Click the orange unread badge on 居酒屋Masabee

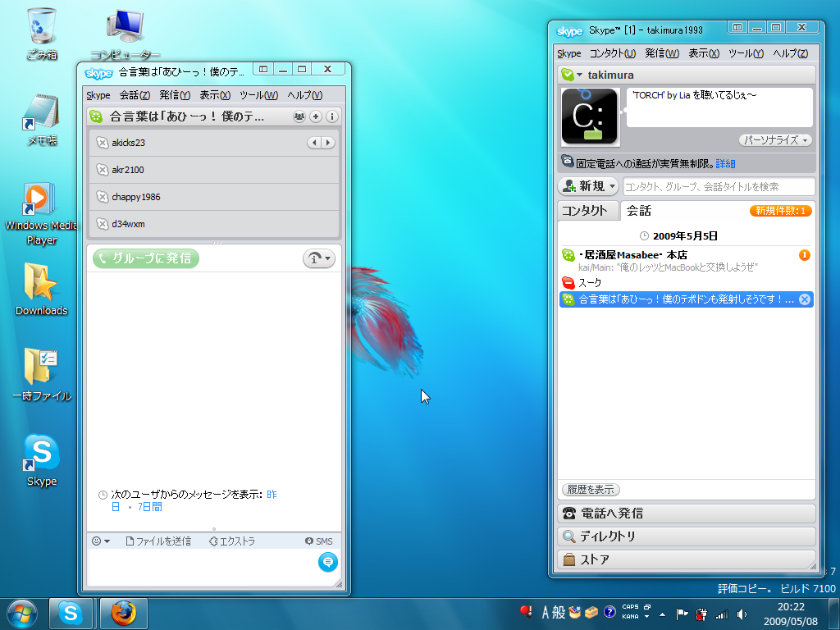805,255
